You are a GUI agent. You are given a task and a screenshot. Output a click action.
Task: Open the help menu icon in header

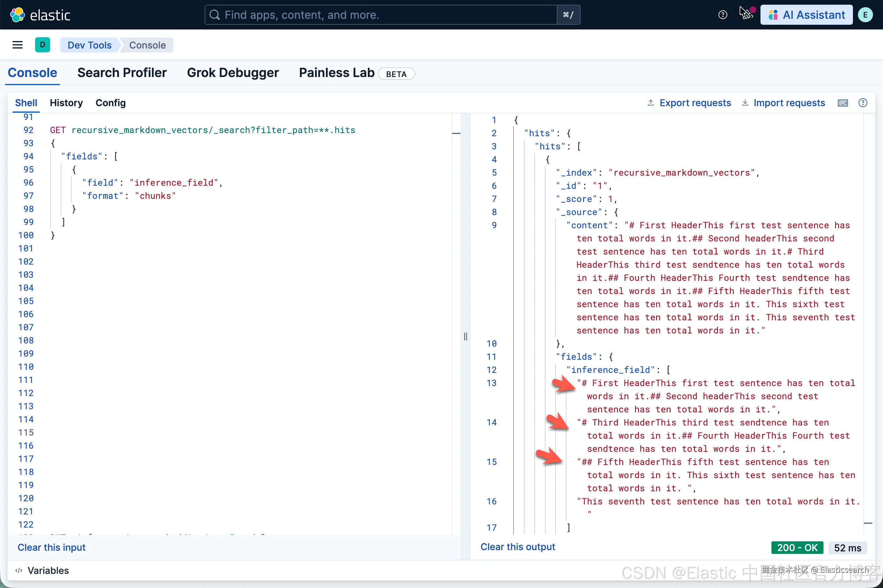[722, 15]
